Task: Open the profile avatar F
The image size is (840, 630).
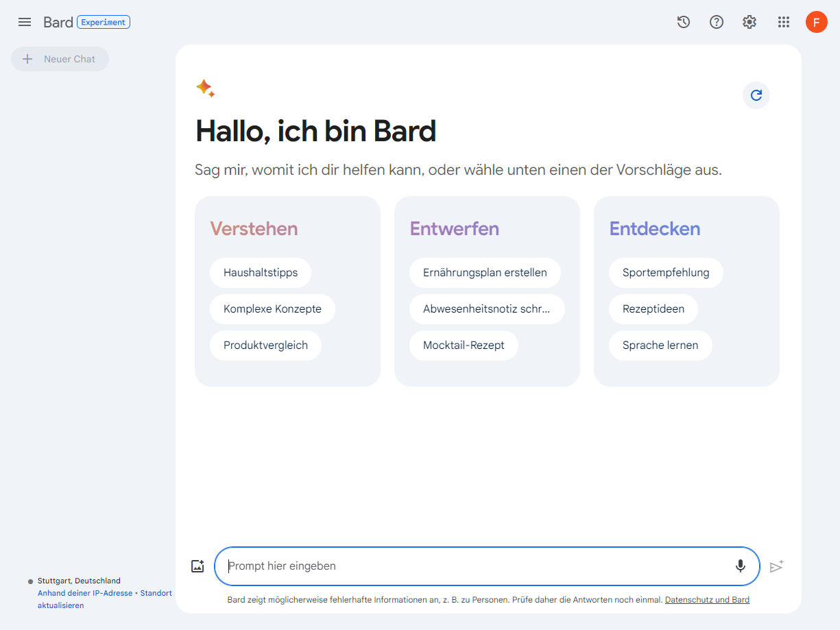Action: (x=816, y=22)
